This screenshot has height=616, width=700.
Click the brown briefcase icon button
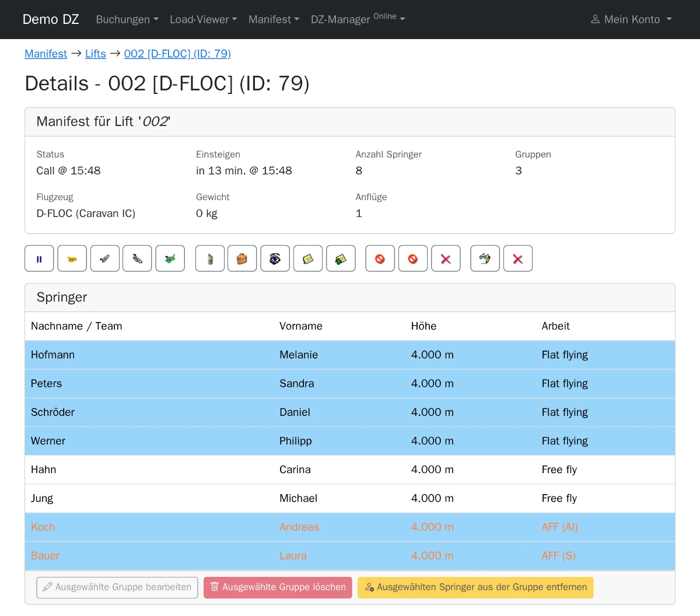click(242, 258)
